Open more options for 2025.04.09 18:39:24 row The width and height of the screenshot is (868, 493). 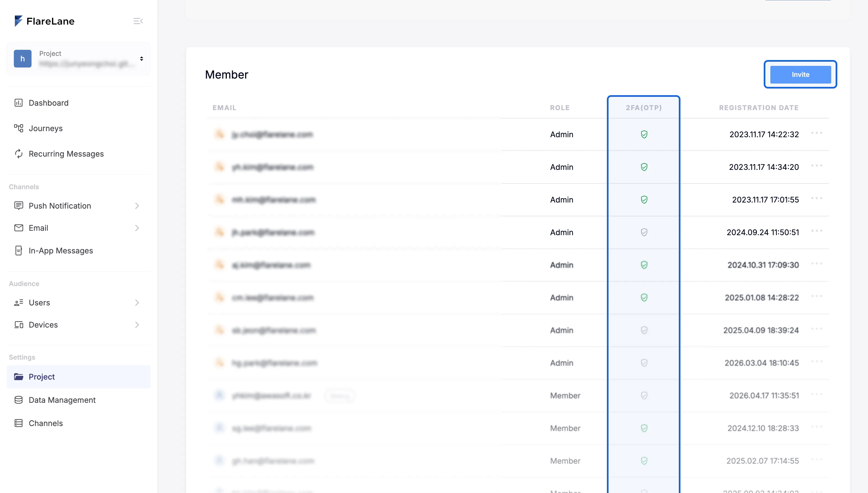(817, 329)
